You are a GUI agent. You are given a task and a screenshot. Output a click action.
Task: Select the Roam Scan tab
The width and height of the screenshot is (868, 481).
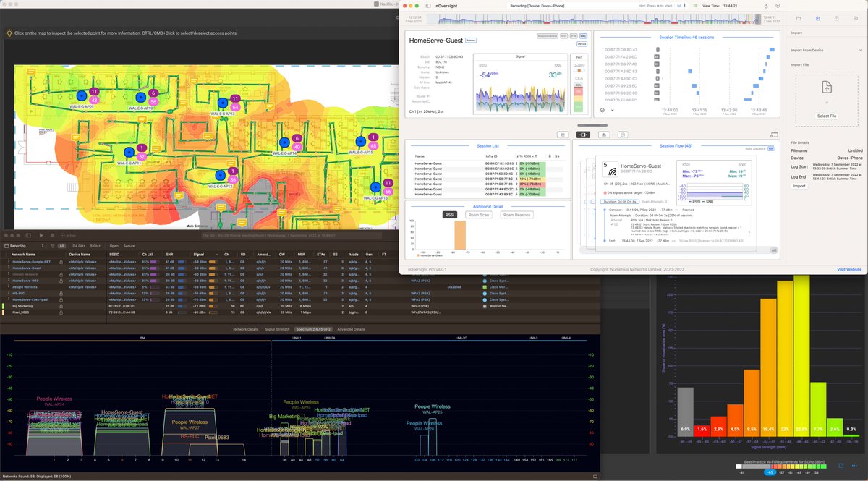pos(479,215)
